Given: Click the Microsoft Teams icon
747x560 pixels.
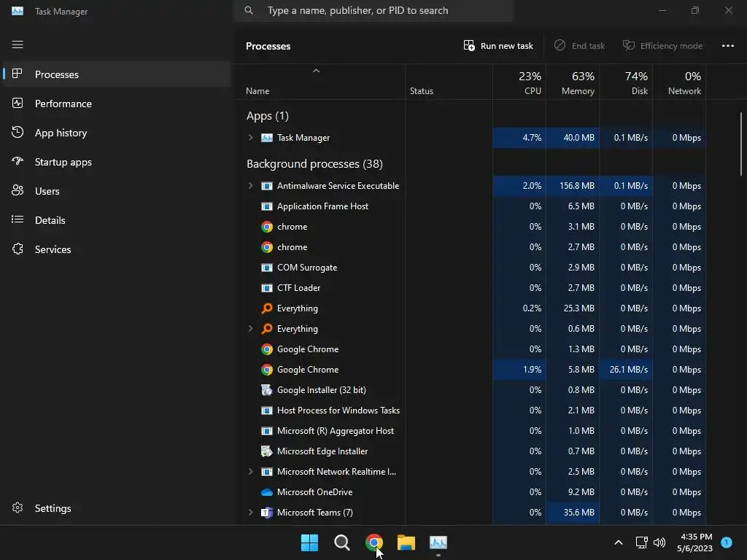Looking at the screenshot, I should [267, 513].
